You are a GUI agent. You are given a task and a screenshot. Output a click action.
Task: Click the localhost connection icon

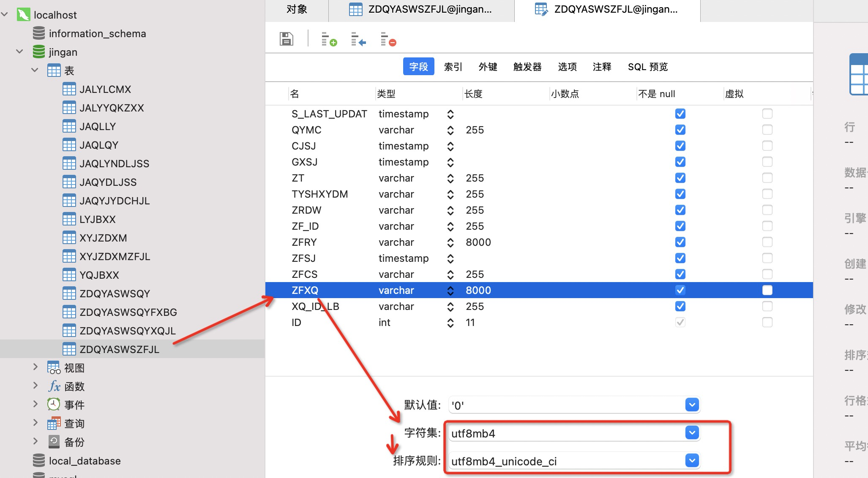(x=23, y=15)
